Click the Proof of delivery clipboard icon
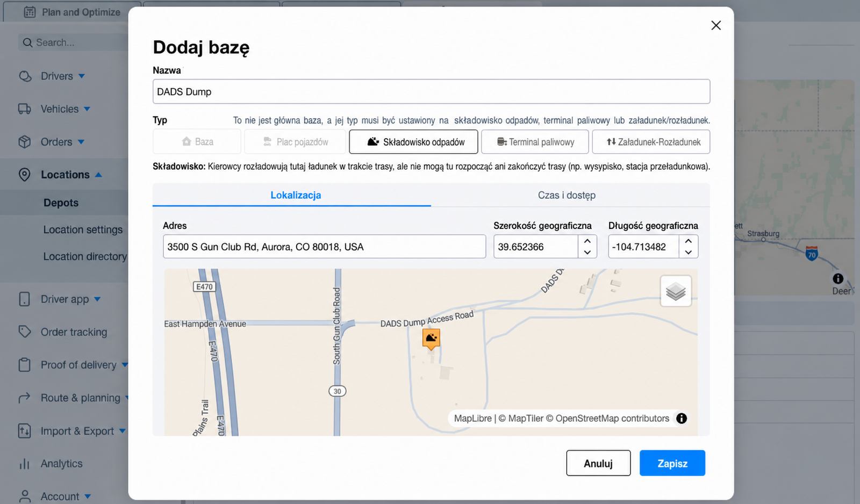 point(25,365)
